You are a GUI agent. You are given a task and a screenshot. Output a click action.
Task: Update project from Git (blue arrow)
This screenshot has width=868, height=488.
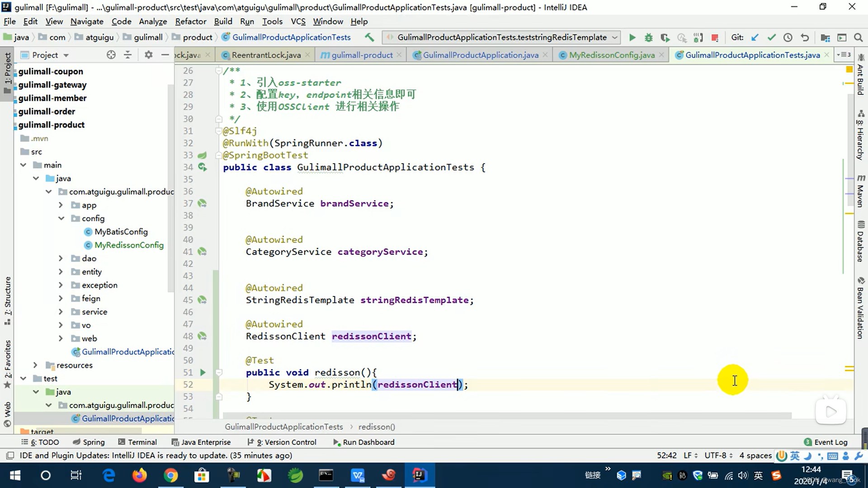(x=755, y=38)
